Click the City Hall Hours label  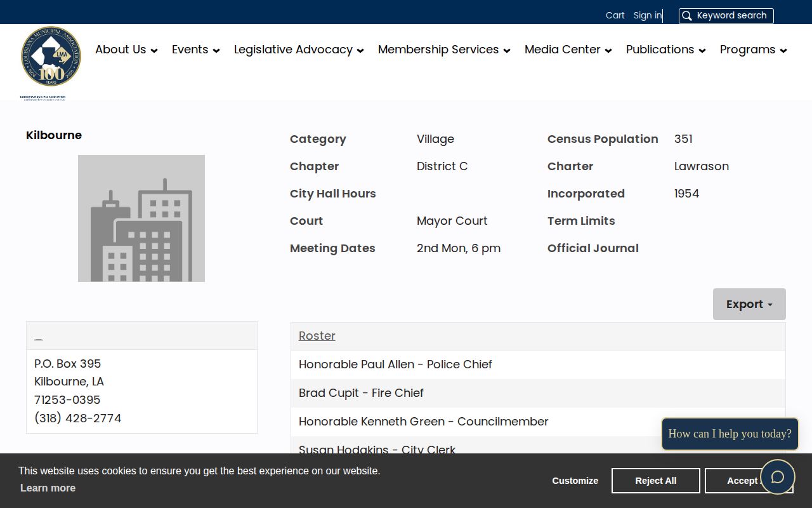coord(333,194)
